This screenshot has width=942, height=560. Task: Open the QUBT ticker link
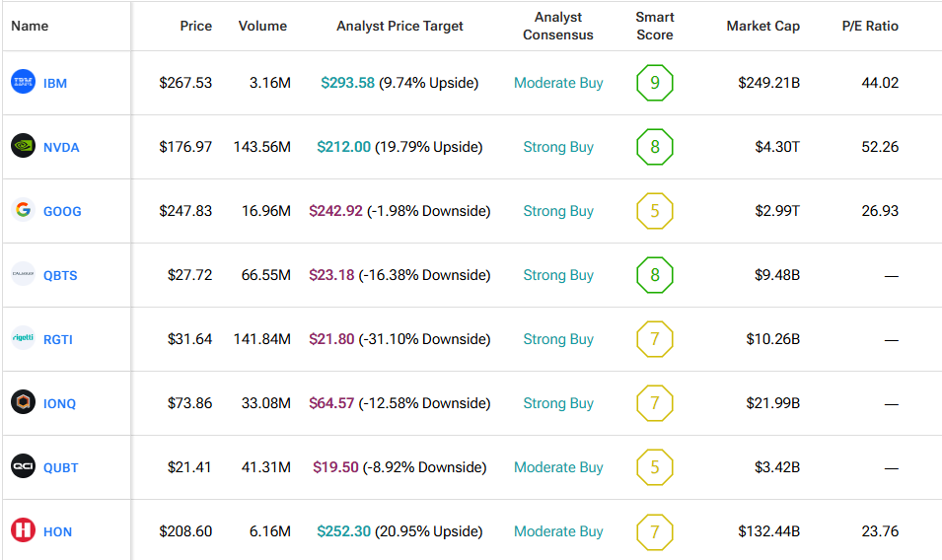tap(61, 467)
